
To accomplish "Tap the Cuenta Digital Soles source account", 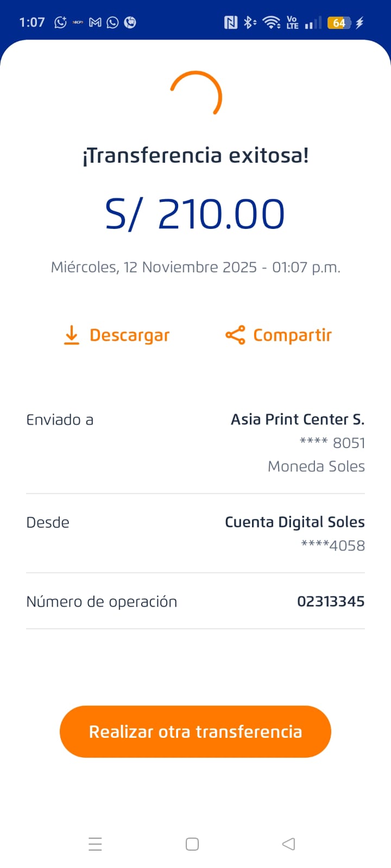I will click(294, 522).
